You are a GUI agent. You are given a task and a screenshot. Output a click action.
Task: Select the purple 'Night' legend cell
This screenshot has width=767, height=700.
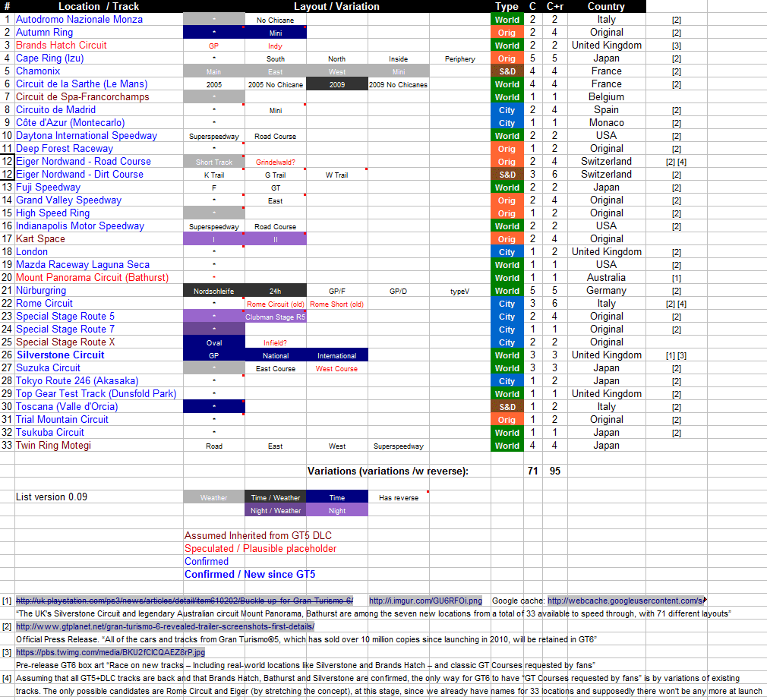pyautogui.click(x=337, y=511)
